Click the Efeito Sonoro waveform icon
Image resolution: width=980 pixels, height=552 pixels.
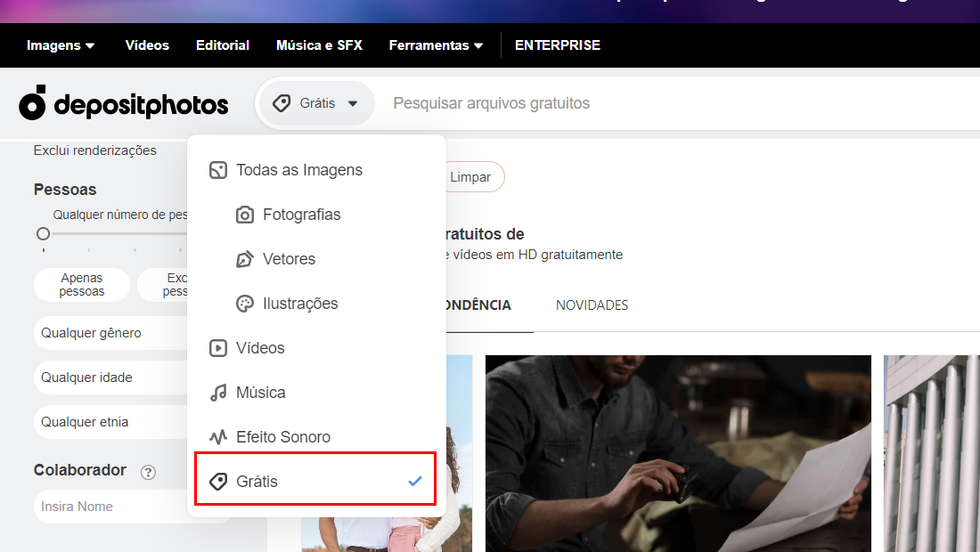click(x=218, y=436)
